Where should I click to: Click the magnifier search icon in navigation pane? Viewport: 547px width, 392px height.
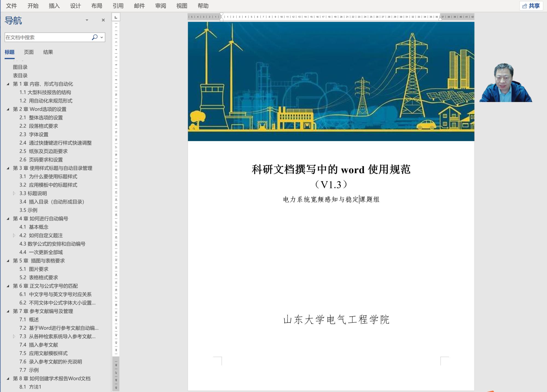[95, 37]
